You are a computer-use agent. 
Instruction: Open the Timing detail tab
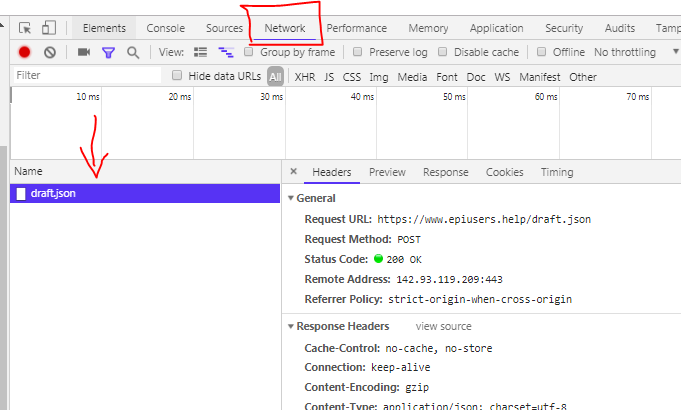point(557,172)
